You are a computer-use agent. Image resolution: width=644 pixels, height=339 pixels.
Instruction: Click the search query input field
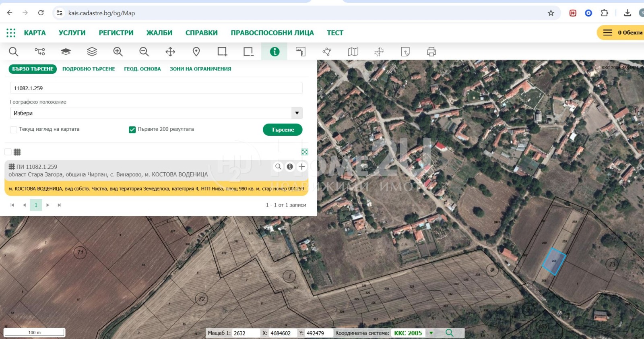coord(156,88)
